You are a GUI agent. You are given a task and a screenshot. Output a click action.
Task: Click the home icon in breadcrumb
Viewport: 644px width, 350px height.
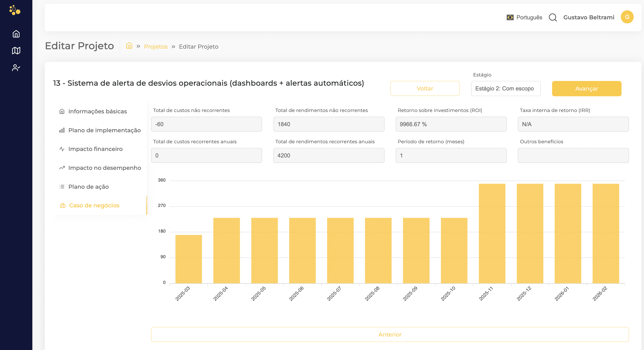pos(129,46)
